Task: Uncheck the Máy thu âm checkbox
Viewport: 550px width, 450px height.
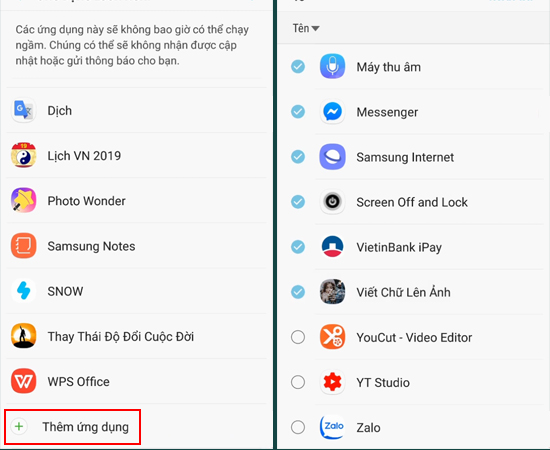Action: click(x=298, y=66)
